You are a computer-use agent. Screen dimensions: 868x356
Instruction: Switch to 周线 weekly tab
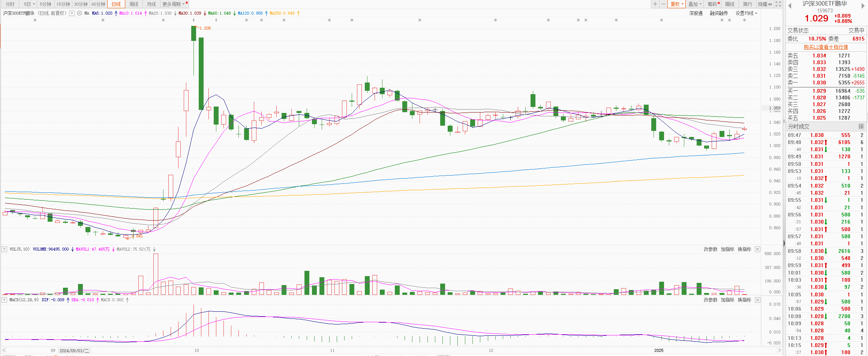(133, 4)
